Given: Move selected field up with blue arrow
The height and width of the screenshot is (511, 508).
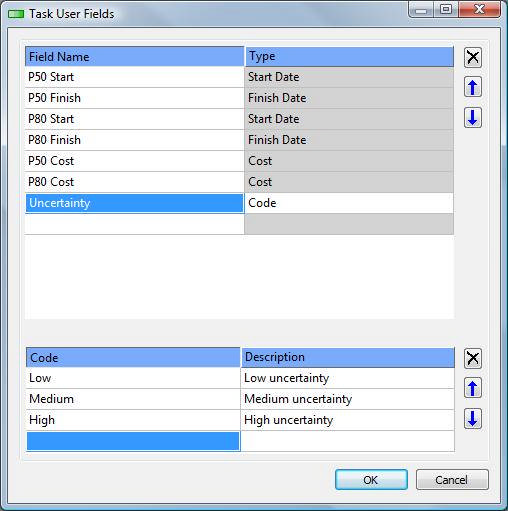Looking at the screenshot, I should [473, 87].
